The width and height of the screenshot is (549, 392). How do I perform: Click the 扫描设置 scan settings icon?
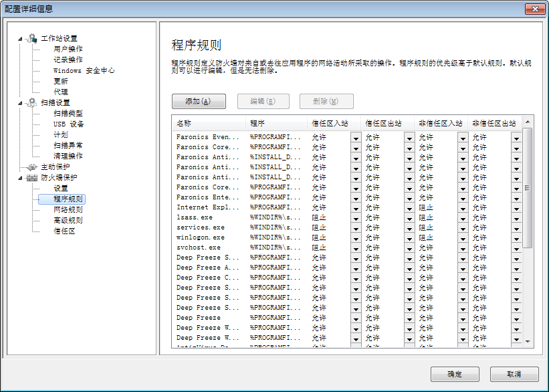pos(31,102)
